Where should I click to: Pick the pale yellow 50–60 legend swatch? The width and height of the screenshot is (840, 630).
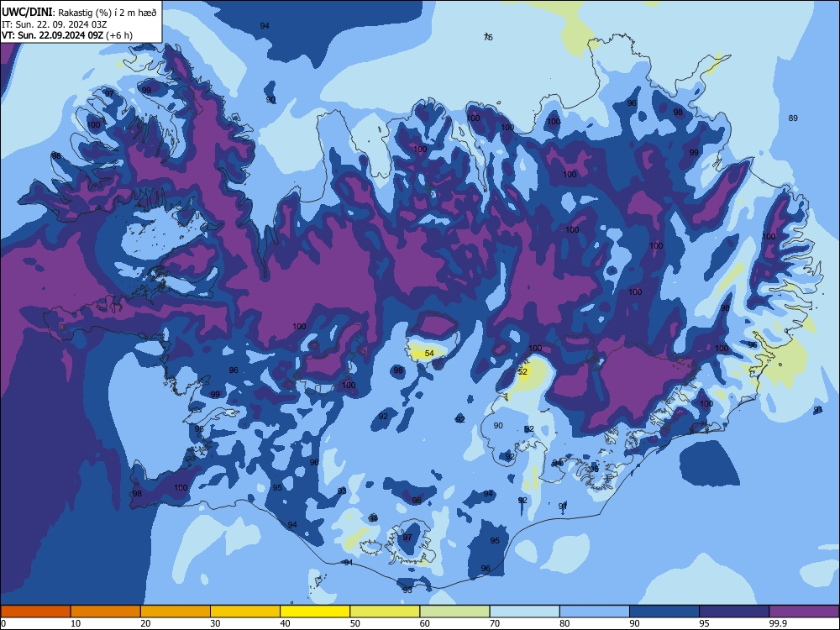(386, 612)
